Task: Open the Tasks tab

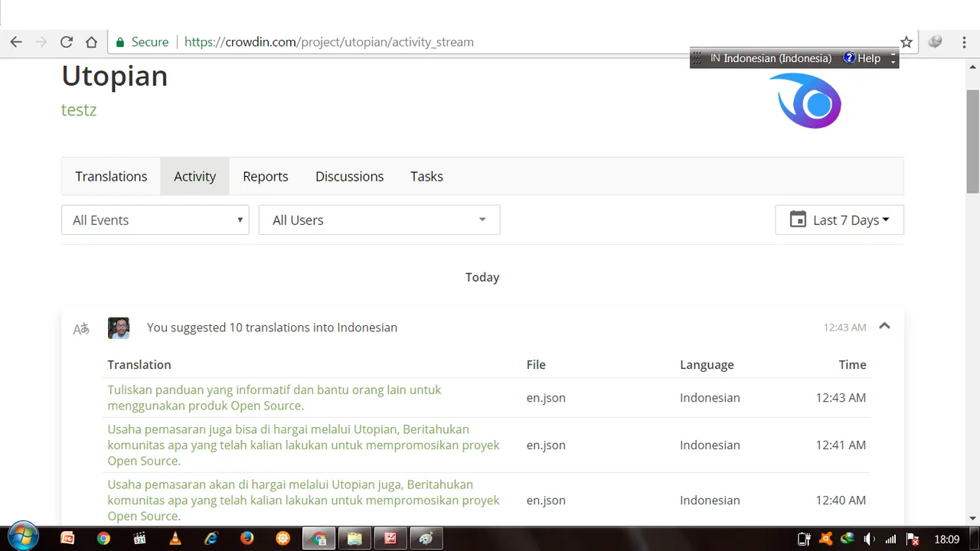Action: (x=426, y=176)
